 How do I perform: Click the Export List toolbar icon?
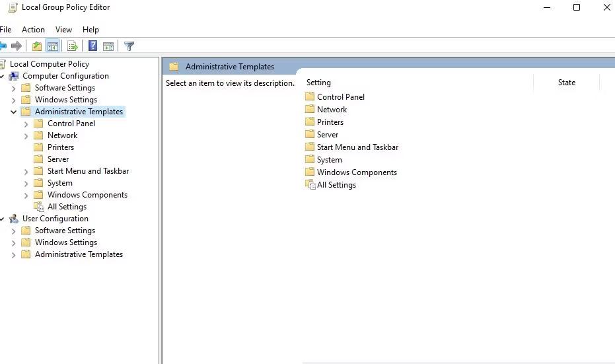pyautogui.click(x=73, y=46)
